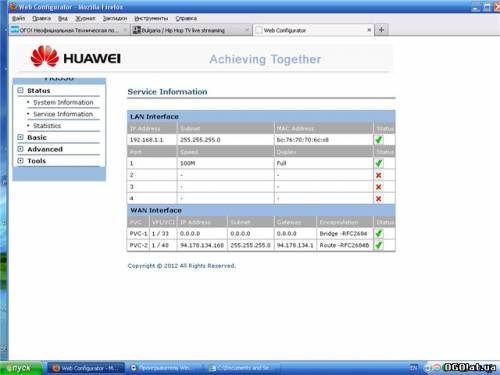The width and height of the screenshot is (500, 375).
Task: Click the Advanced menu label
Action: pyautogui.click(x=45, y=149)
